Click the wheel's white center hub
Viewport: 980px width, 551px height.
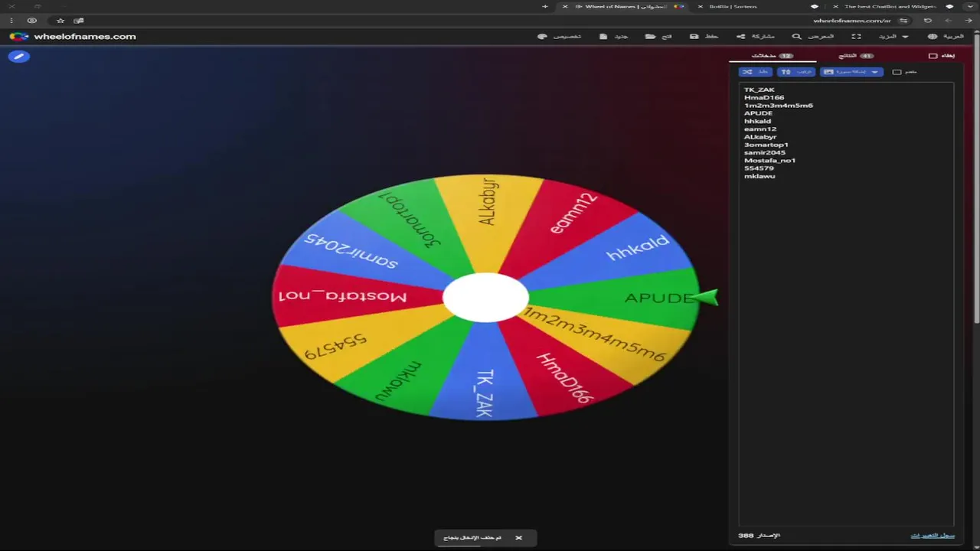(x=485, y=298)
